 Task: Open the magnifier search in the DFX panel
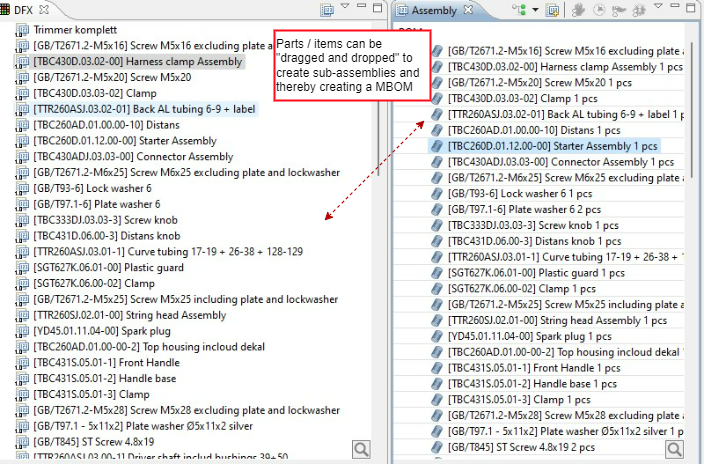361,449
